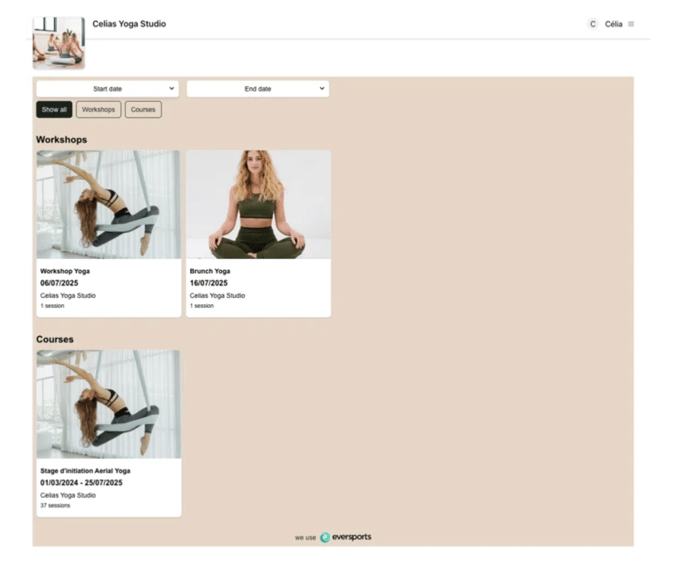
Task: Click the date range 01/03/2024 - 25/07/2025
Action: 81,483
